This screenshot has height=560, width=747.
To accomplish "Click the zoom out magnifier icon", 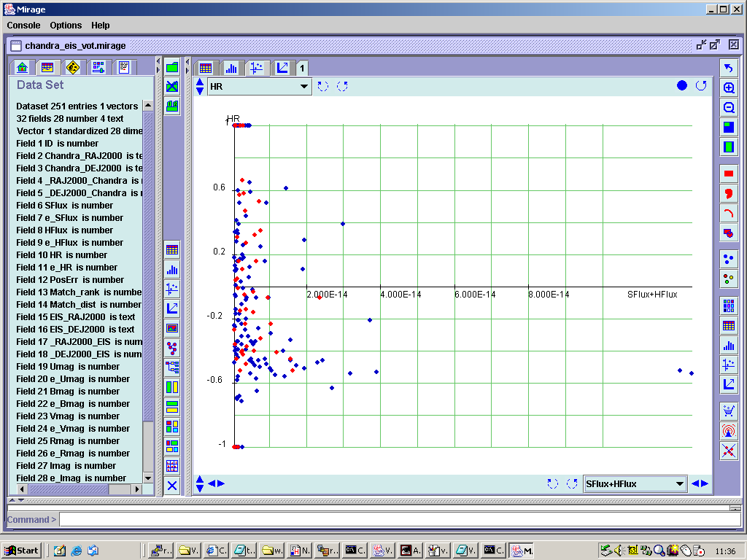I will point(729,108).
